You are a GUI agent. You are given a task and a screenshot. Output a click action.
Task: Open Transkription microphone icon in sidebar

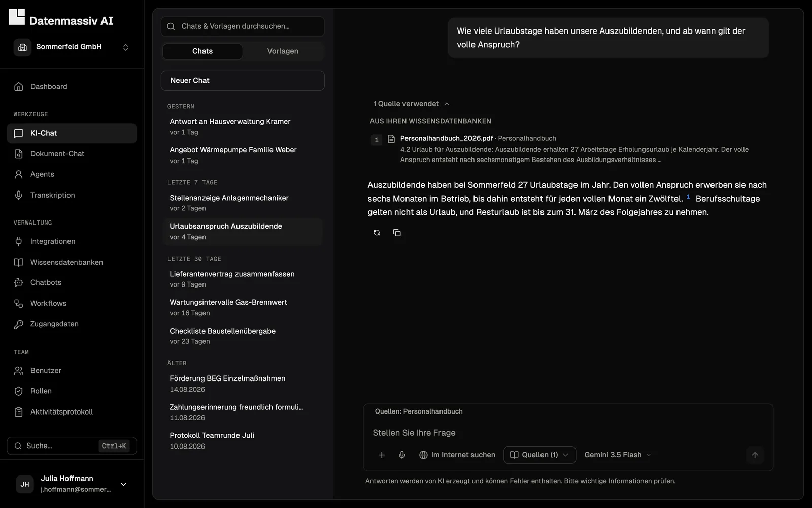[19, 195]
